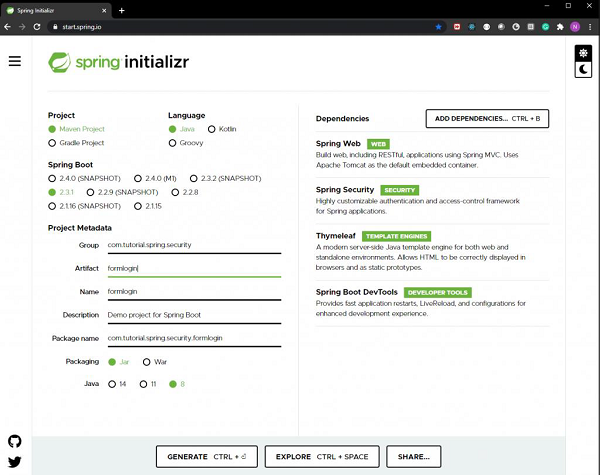Open Chrome three-dot menu

pyautogui.click(x=590, y=27)
